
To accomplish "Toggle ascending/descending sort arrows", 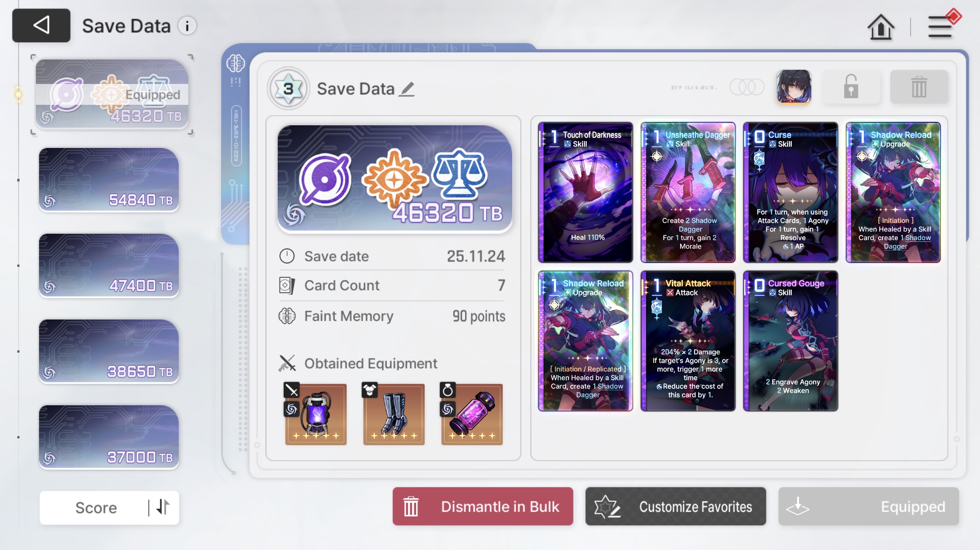I will pyautogui.click(x=163, y=507).
